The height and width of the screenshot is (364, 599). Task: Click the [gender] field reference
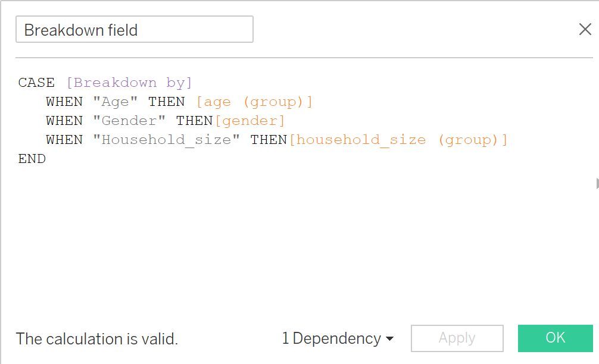pos(250,121)
